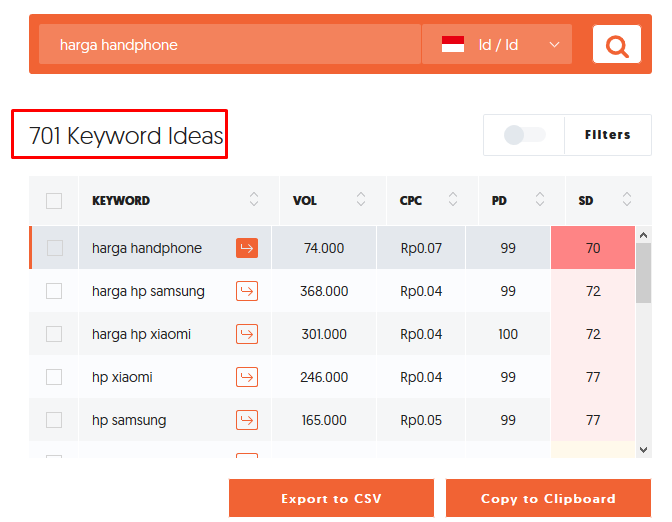The width and height of the screenshot is (672, 522).
Task: Click volume value 368.000
Action: coord(324,291)
